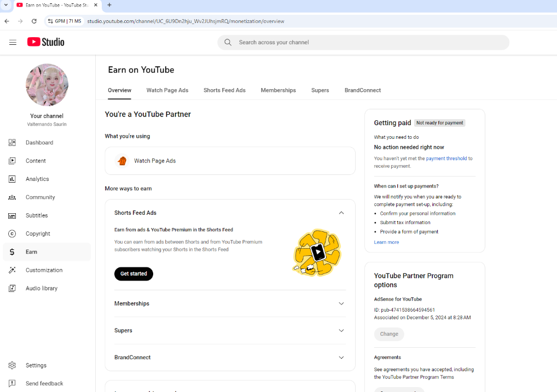
Task: Click the Dashboard sidebar icon
Action: 12,142
